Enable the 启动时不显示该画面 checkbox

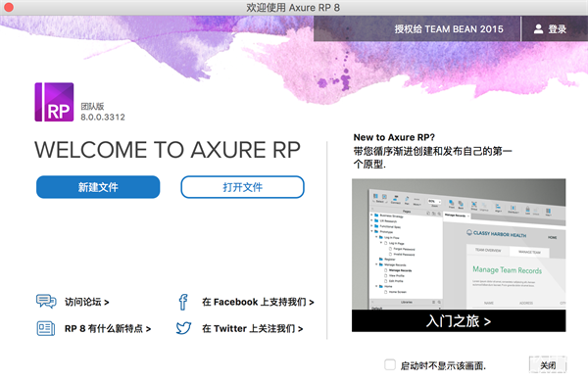click(390, 364)
